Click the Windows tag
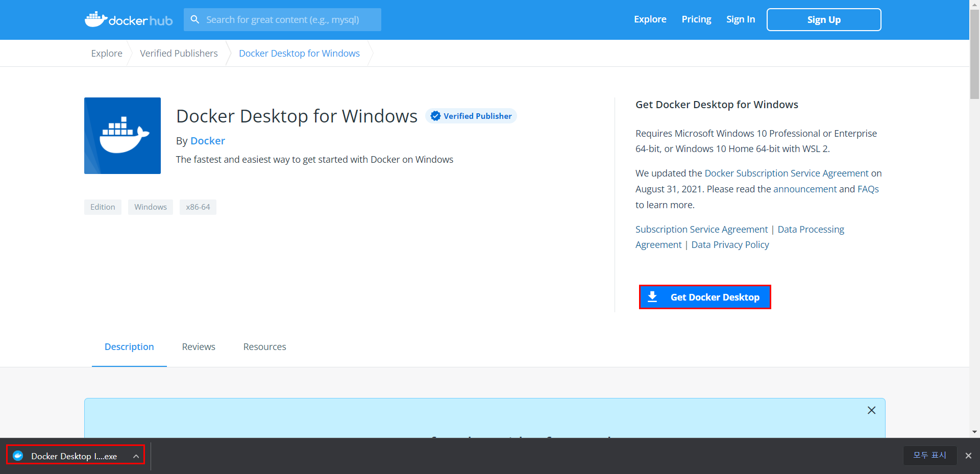This screenshot has height=474, width=980. point(151,207)
